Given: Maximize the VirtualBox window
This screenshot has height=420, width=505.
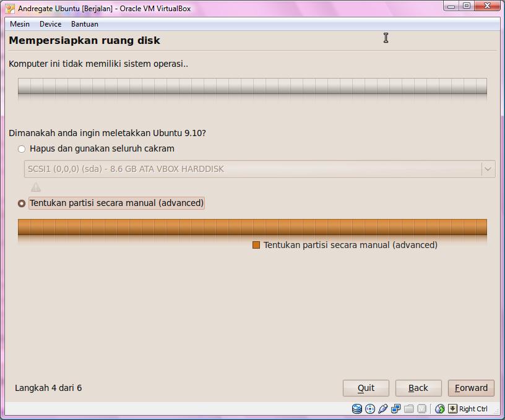Looking at the screenshot, I should click(467, 6).
